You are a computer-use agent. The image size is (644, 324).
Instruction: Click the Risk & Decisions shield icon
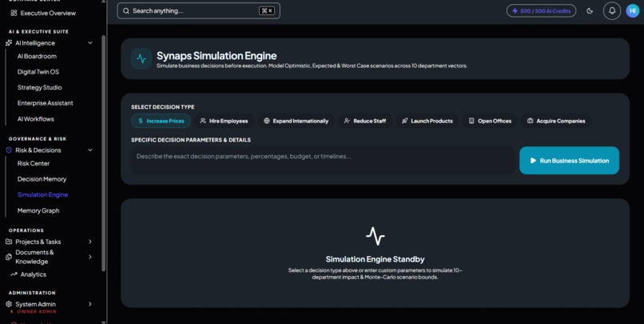click(9, 150)
